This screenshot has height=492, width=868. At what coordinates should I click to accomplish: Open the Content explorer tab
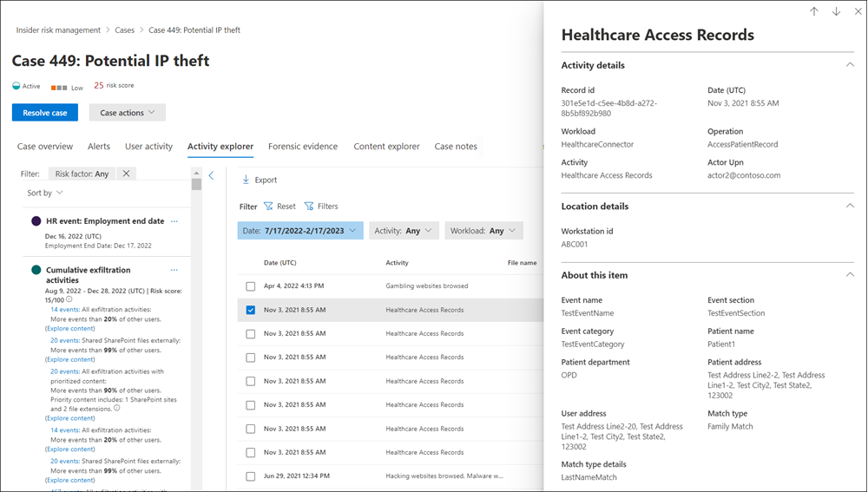click(386, 147)
